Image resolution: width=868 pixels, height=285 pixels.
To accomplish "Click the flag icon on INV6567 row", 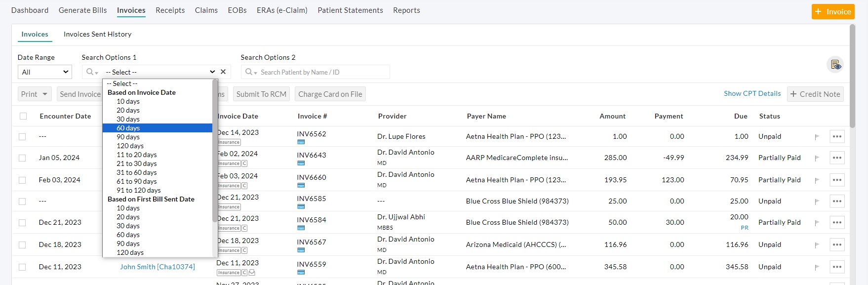I will click(817, 245).
